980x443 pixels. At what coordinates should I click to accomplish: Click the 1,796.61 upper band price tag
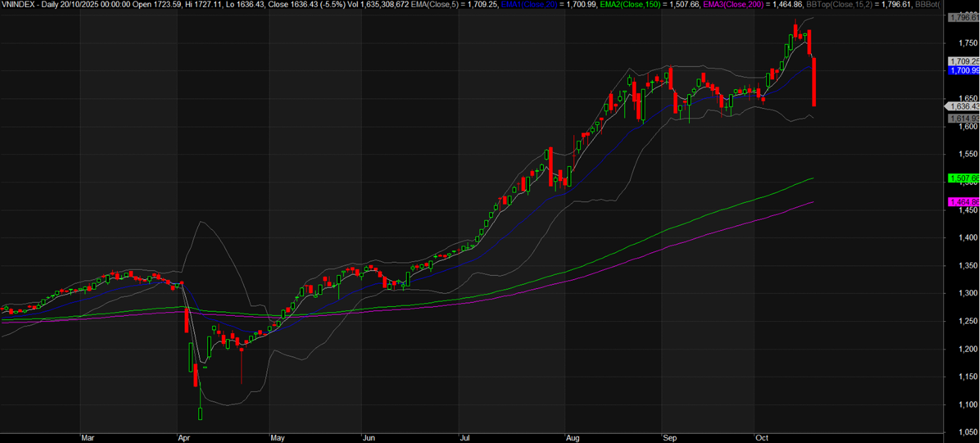pyautogui.click(x=963, y=18)
